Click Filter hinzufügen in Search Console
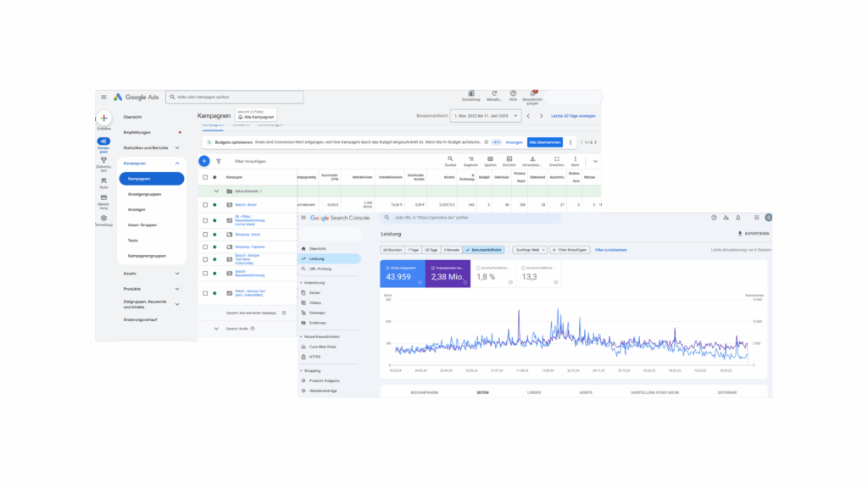This screenshot has height=488, width=868. (x=570, y=250)
